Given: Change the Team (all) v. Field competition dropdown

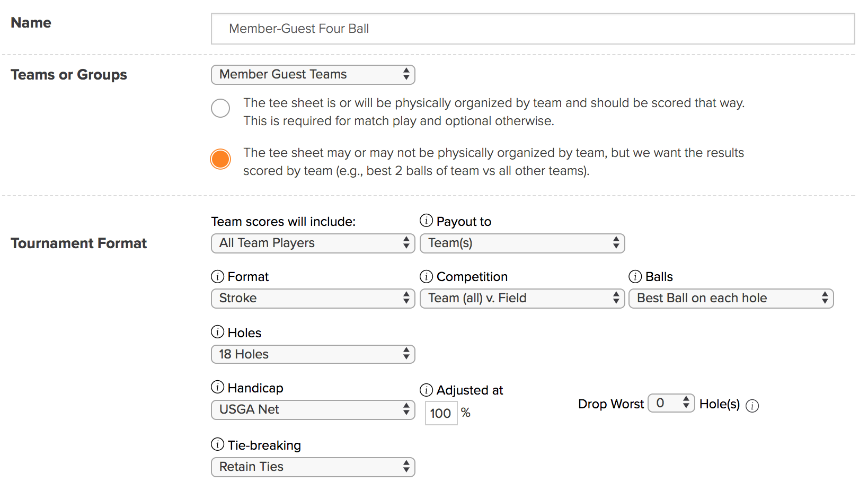Looking at the screenshot, I should [522, 299].
